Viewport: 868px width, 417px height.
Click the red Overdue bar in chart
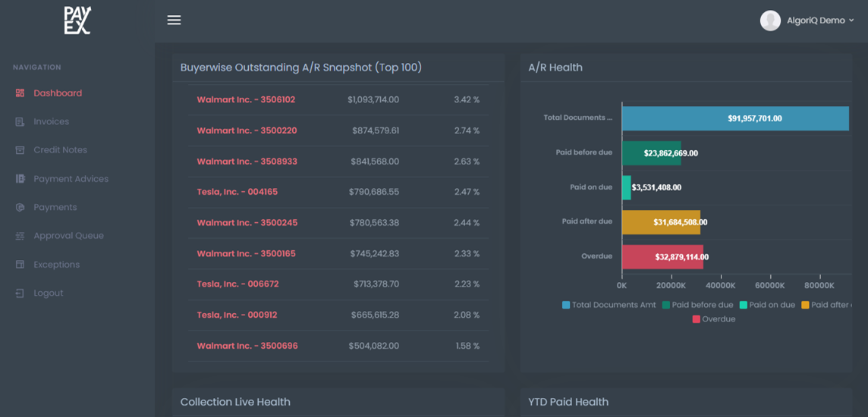(x=662, y=257)
